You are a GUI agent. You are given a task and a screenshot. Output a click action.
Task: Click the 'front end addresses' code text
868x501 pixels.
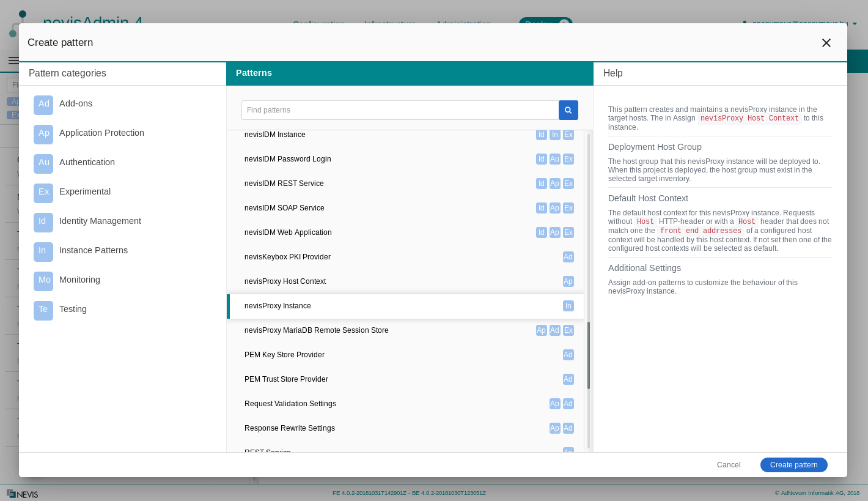701,231
